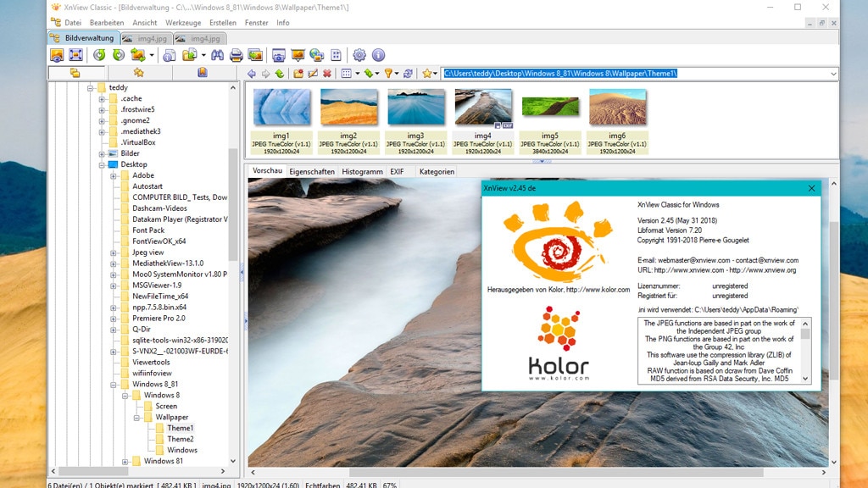Open the address path dropdown
Viewport: 868px width, 488px height.
click(x=833, y=74)
